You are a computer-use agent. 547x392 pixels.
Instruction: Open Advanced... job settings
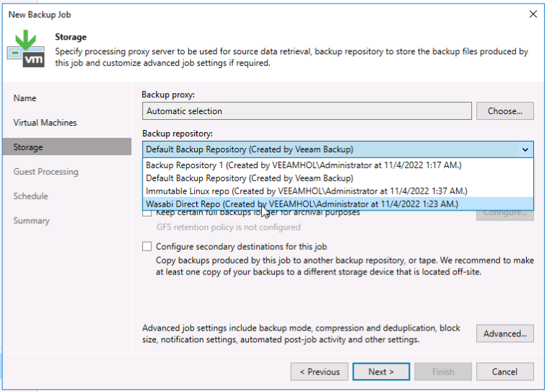(x=505, y=334)
